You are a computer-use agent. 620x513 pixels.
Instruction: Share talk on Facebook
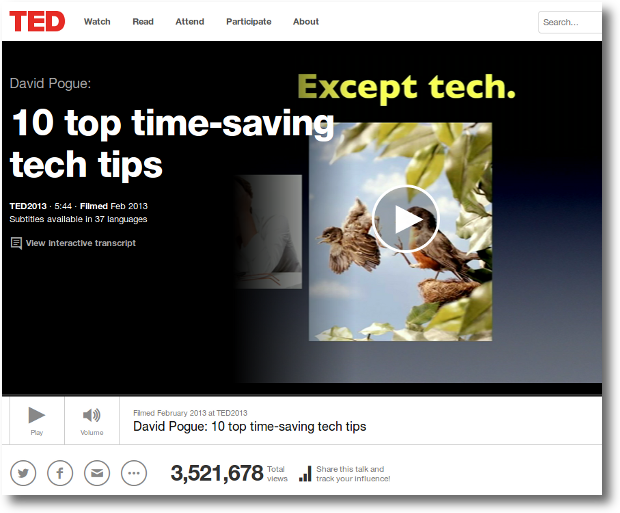60,473
